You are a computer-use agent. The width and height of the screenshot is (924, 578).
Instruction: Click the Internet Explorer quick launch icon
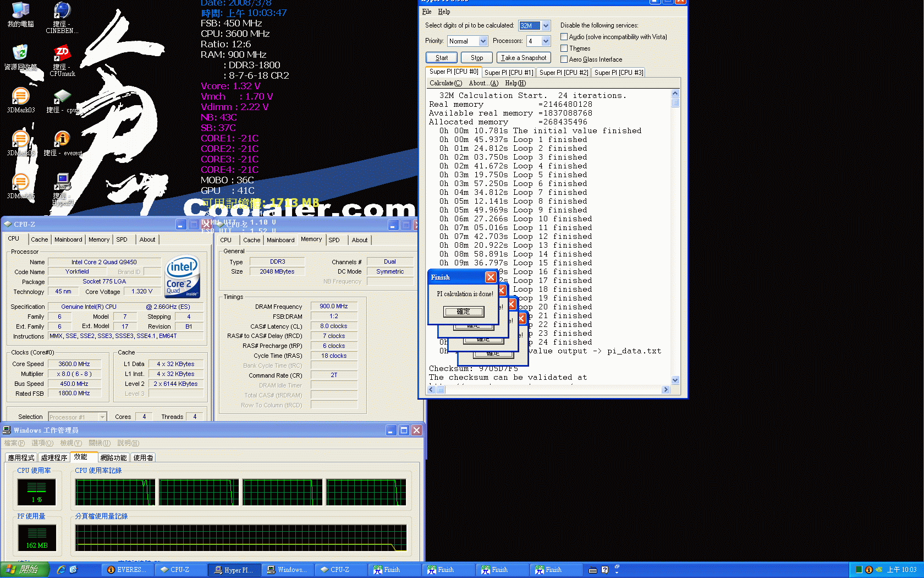61,570
